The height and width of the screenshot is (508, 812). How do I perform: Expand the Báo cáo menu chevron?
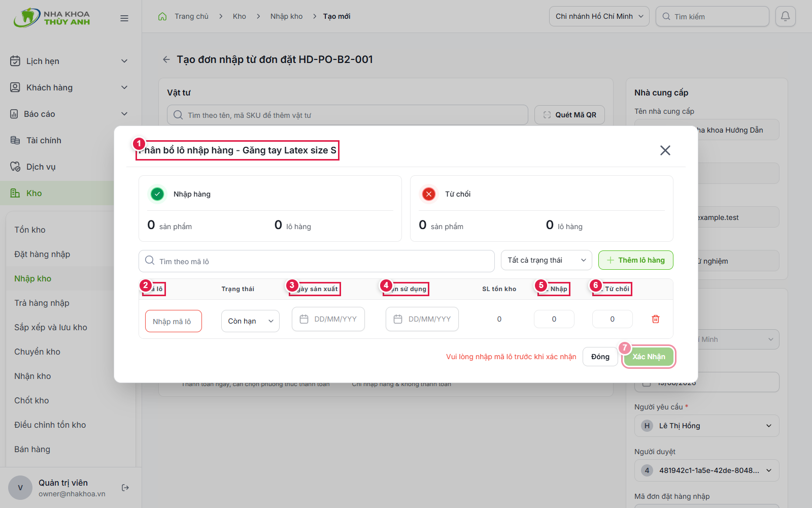point(124,114)
